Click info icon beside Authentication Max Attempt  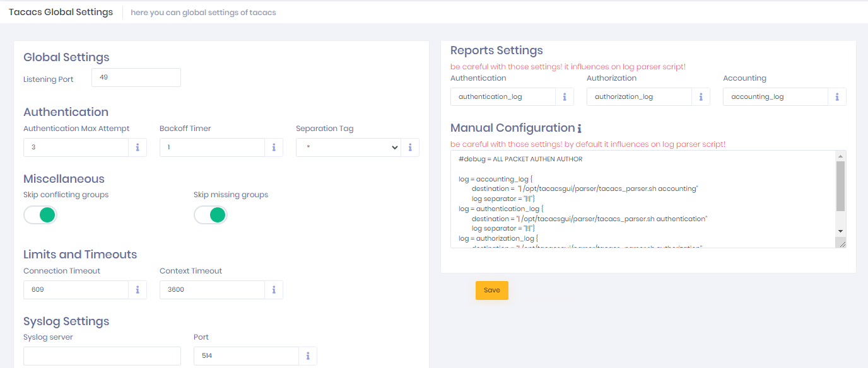coord(138,147)
